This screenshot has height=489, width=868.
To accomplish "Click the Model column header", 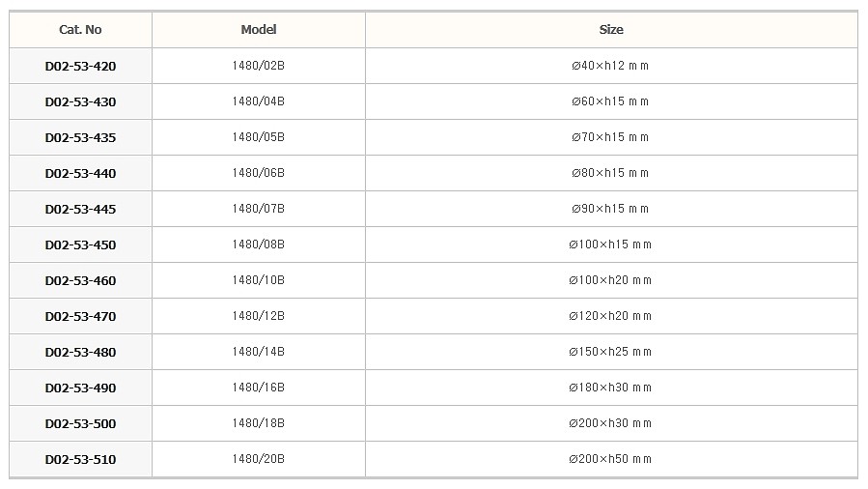I will coord(259,30).
